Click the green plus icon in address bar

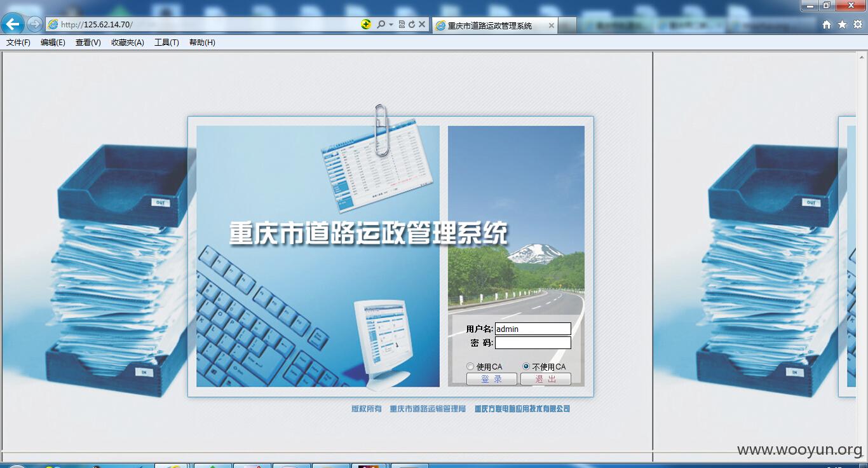pyautogui.click(x=366, y=24)
